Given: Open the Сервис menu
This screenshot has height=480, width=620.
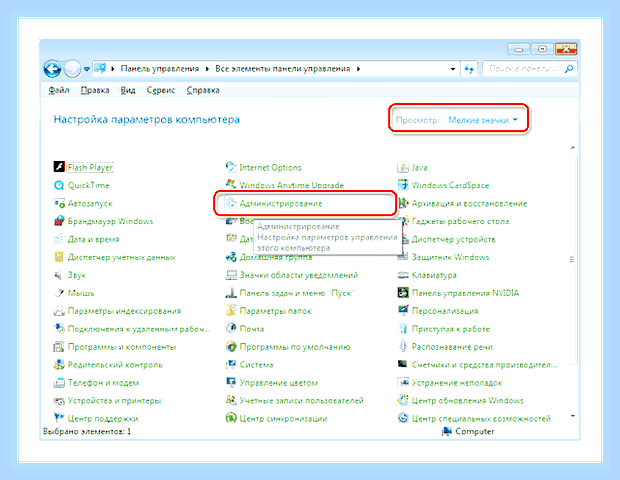Looking at the screenshot, I should 161,90.
